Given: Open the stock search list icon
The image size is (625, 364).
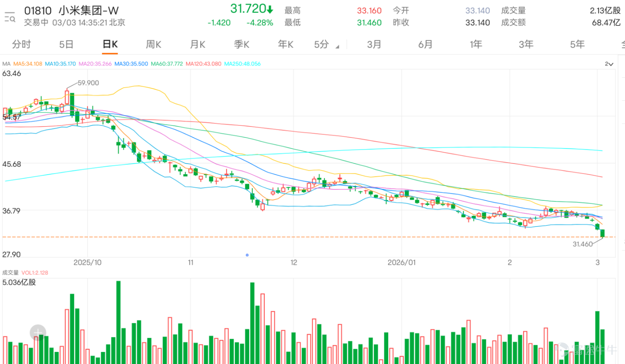Looking at the screenshot, I should click(x=10, y=17).
